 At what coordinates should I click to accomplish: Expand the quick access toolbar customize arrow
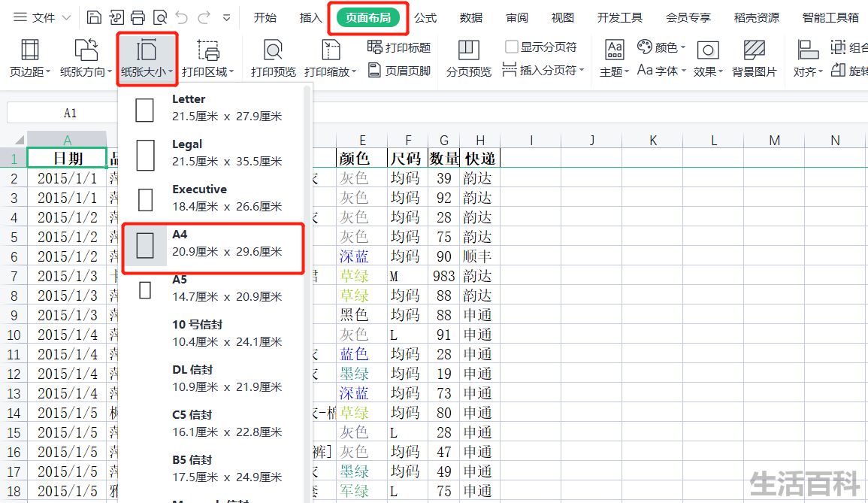(x=226, y=18)
